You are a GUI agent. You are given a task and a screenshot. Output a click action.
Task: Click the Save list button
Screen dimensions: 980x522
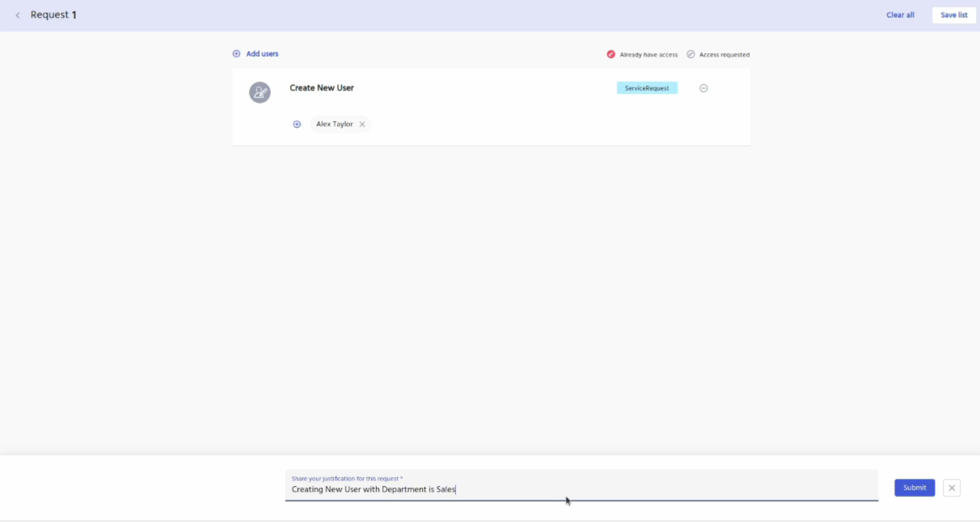[953, 15]
